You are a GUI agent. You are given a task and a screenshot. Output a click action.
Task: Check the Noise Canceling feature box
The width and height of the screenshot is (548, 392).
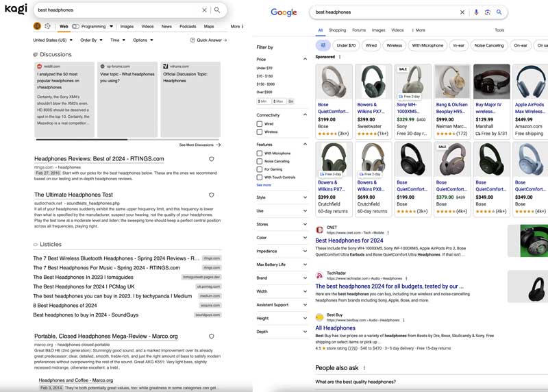pyautogui.click(x=260, y=161)
